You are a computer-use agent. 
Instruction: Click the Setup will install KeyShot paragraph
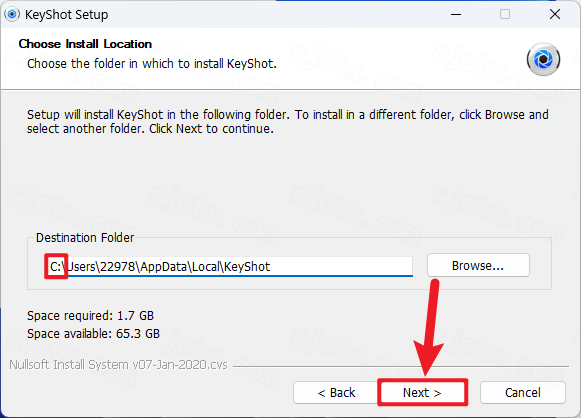288,122
